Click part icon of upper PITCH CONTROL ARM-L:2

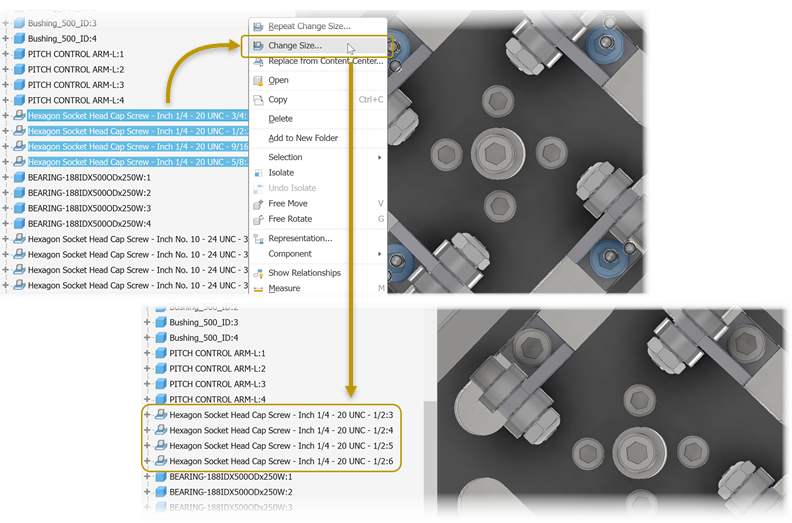19,69
